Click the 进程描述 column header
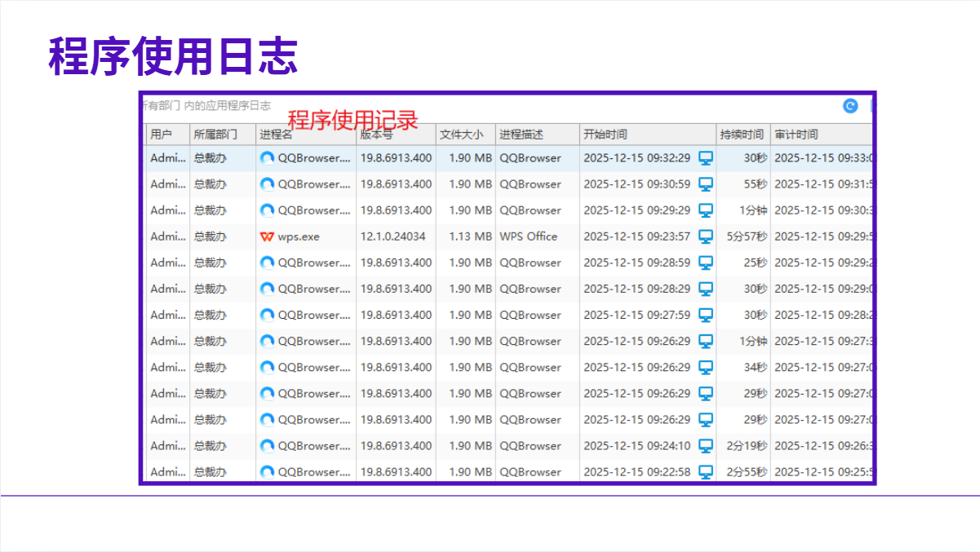The width and height of the screenshot is (980, 552). click(522, 135)
